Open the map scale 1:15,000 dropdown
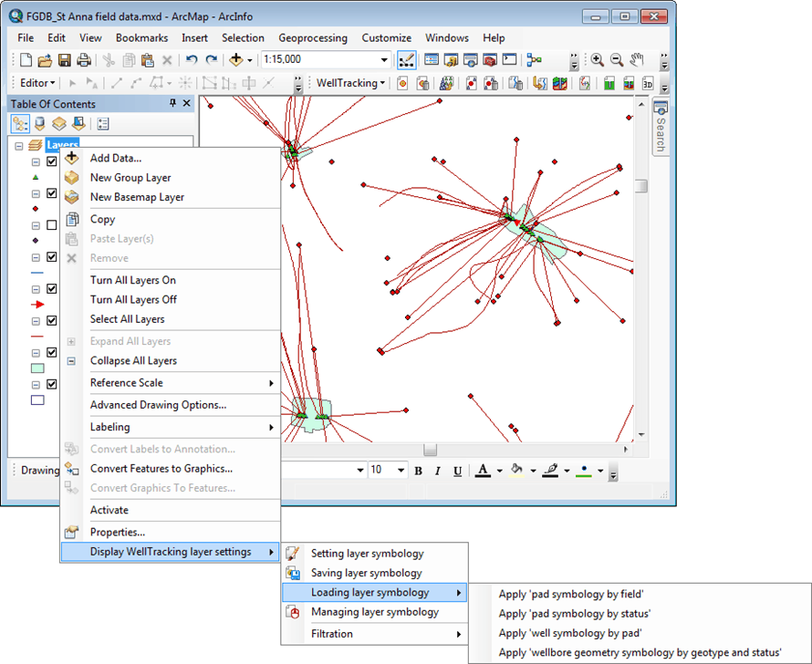This screenshot has width=812, height=664. point(384,60)
